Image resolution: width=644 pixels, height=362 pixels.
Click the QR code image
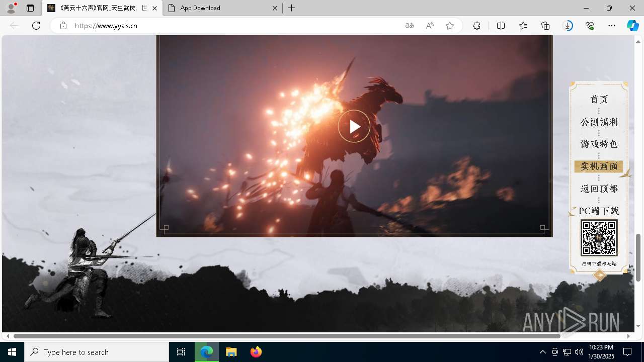tap(599, 238)
